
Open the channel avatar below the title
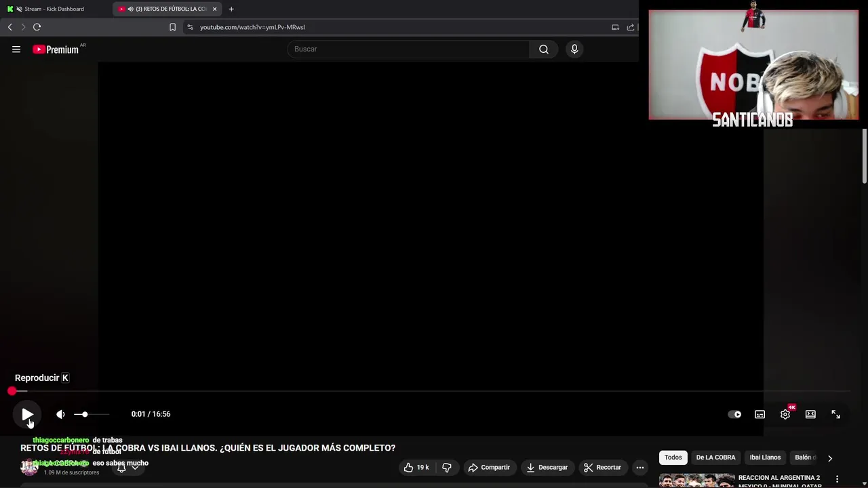pos(29,466)
